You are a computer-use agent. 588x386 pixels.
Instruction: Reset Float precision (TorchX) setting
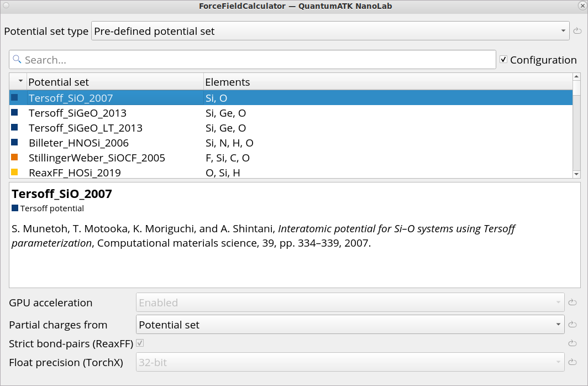pyautogui.click(x=573, y=362)
